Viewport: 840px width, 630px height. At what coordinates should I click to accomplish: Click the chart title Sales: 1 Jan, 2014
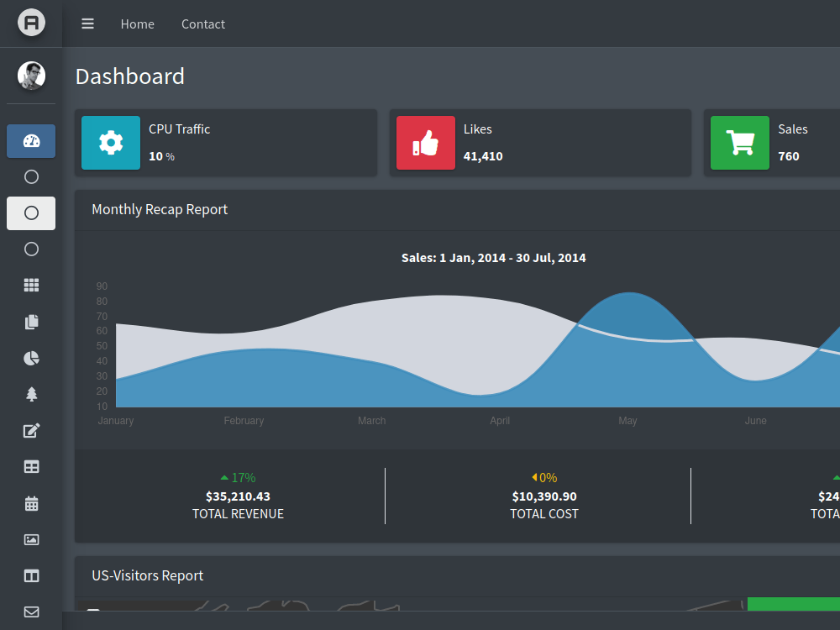pyautogui.click(x=493, y=258)
